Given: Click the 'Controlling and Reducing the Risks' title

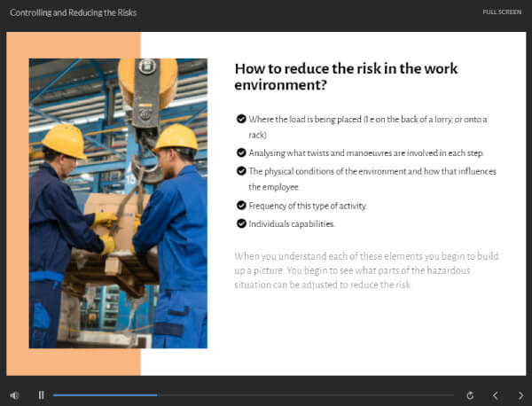Looking at the screenshot, I should [74, 12].
